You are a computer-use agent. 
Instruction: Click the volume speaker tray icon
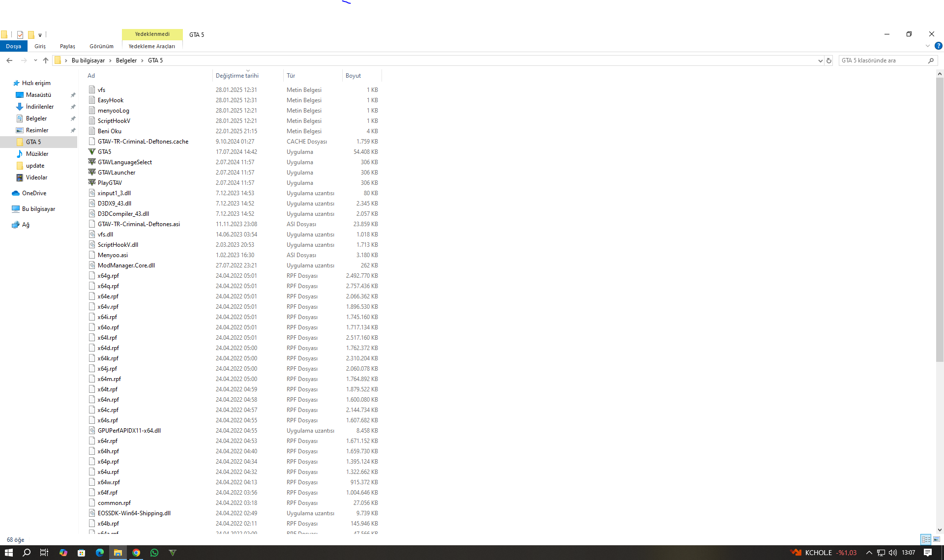click(x=893, y=553)
